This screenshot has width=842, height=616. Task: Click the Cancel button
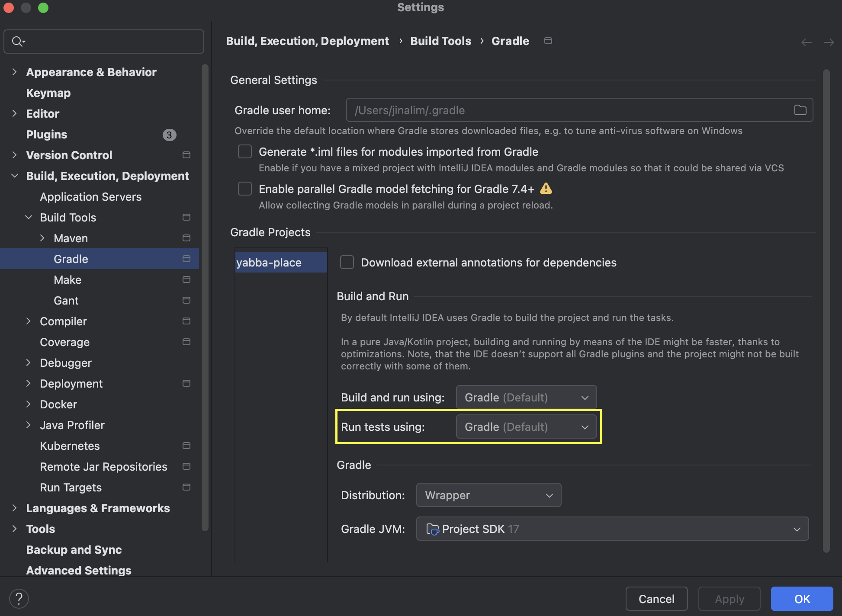click(656, 599)
